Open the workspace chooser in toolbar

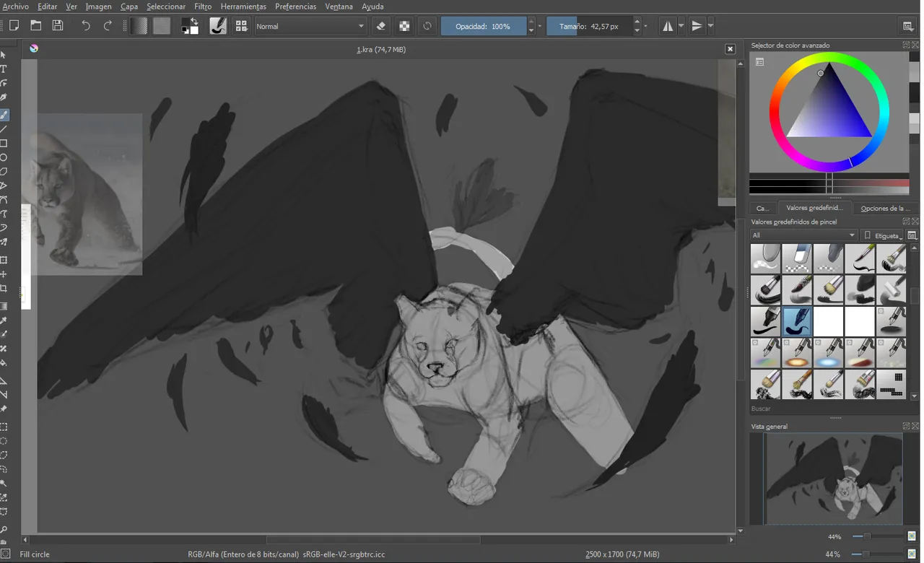(x=908, y=26)
